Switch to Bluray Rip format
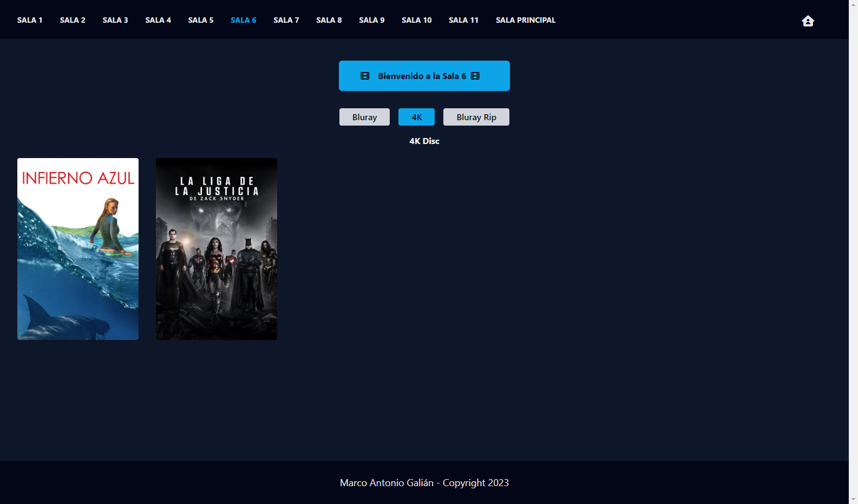Image resolution: width=858 pixels, height=504 pixels. point(476,117)
